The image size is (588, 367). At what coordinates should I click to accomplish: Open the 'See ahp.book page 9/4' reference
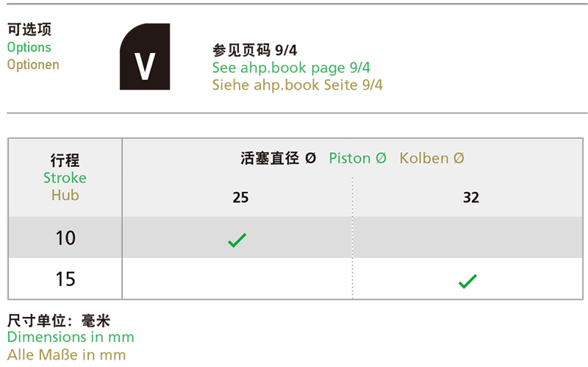[291, 68]
